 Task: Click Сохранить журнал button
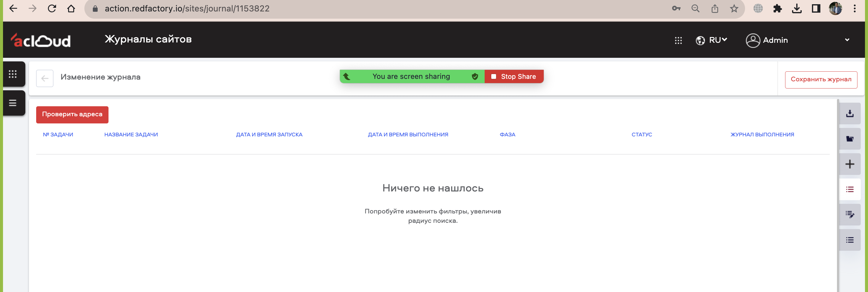821,80
